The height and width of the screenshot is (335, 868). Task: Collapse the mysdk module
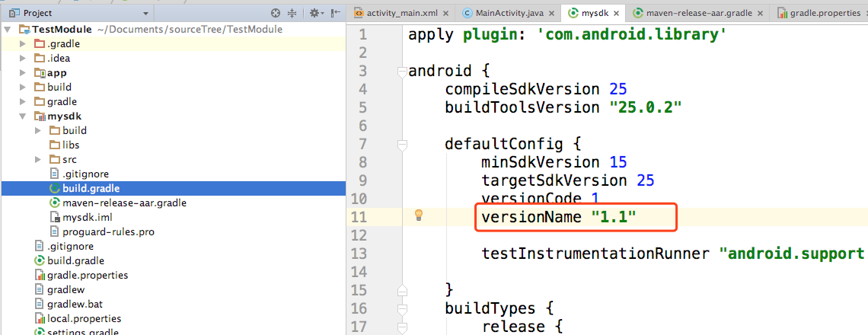[x=23, y=116]
